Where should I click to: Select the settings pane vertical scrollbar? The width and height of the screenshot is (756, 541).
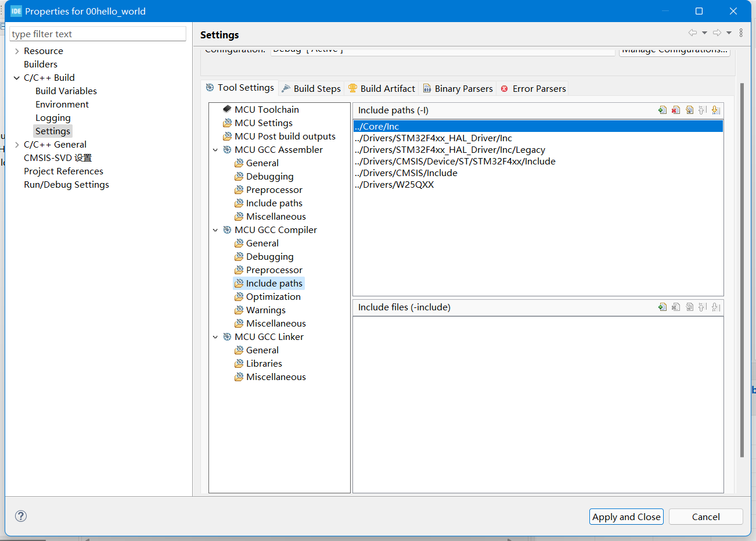click(742, 270)
